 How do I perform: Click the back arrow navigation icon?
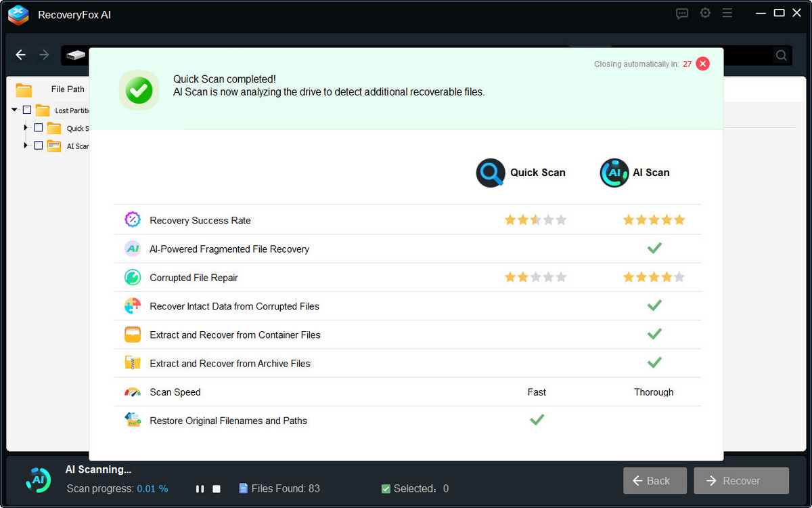(21, 55)
